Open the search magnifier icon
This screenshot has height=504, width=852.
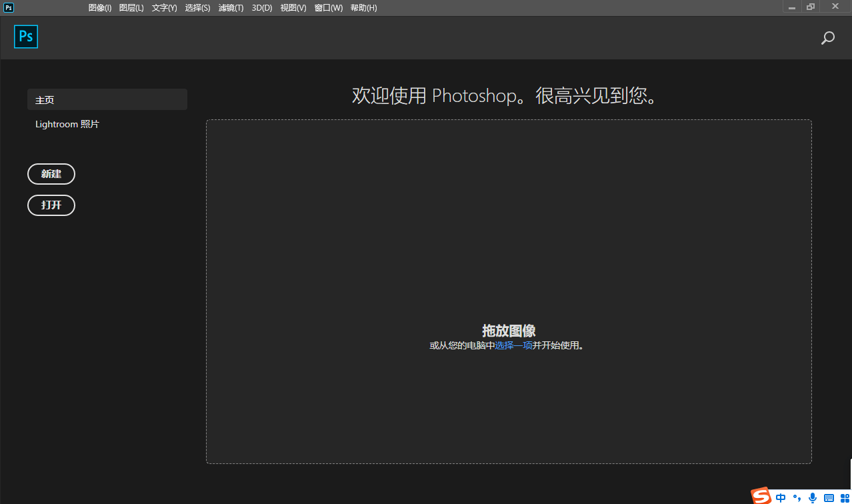pyautogui.click(x=827, y=38)
